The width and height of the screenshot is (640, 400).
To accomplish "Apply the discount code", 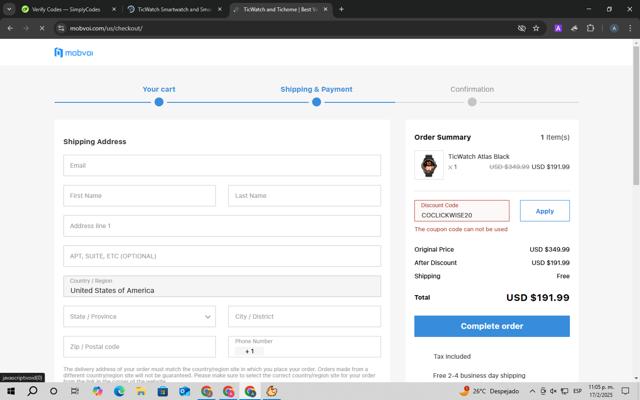I will click(544, 211).
